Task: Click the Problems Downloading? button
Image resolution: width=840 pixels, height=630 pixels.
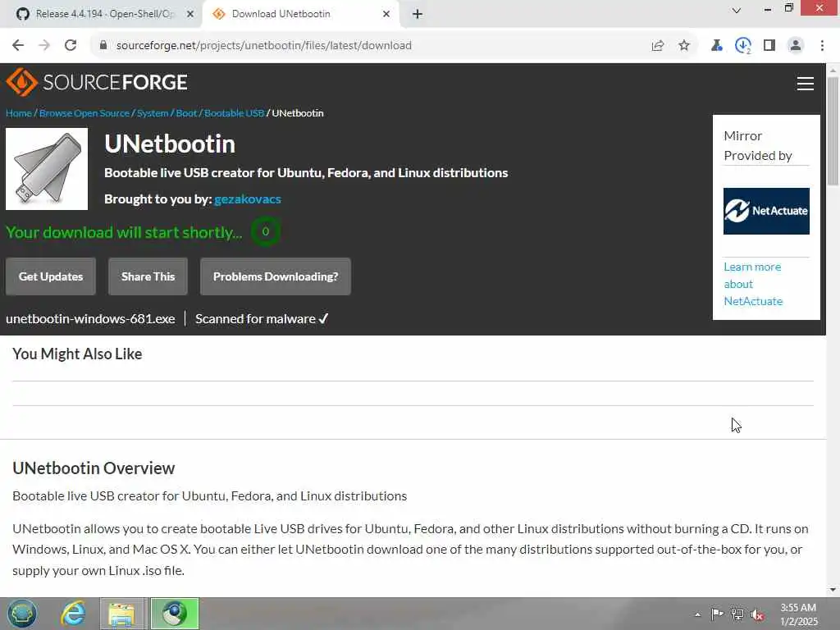Action: pos(276,276)
